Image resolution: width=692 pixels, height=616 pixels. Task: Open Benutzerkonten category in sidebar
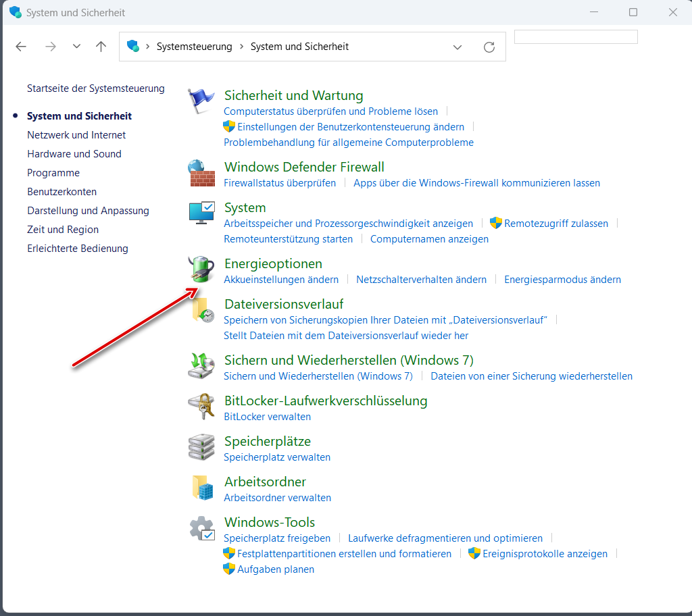61,192
